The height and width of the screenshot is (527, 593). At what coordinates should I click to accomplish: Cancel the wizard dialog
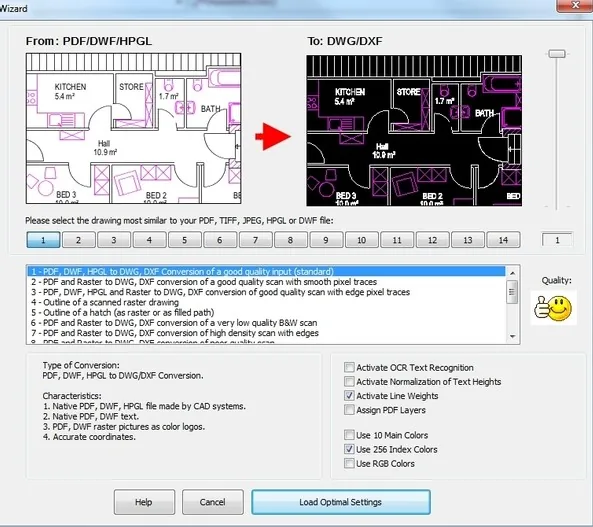click(213, 502)
